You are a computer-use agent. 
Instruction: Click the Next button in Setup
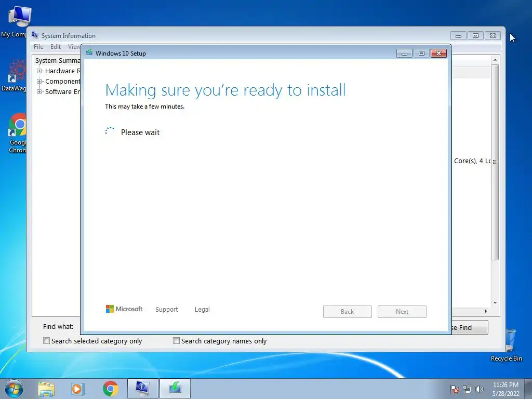pos(402,312)
